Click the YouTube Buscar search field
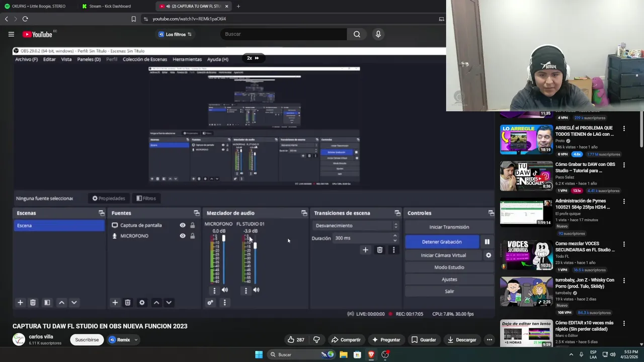This screenshot has height=362, width=644. point(283,34)
